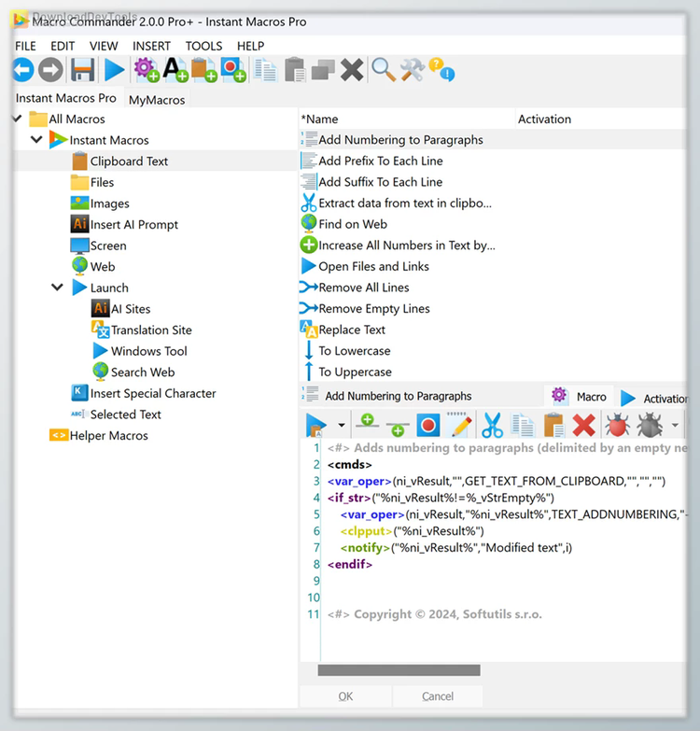Click the Back arrow toolbar icon
The width and height of the screenshot is (700, 731).
coord(22,70)
